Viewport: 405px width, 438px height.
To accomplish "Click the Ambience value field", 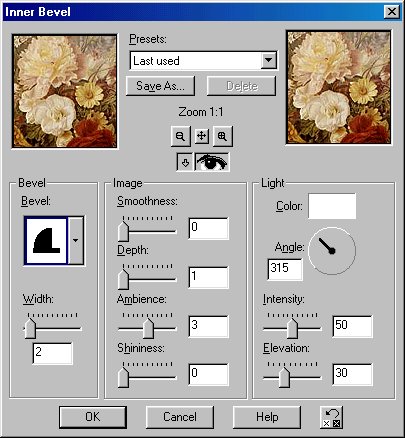I will click(x=209, y=326).
